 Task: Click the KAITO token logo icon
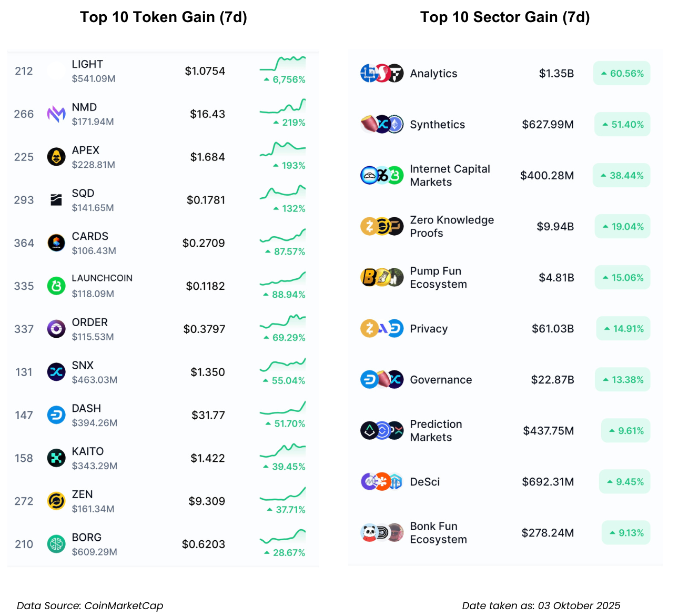(56, 458)
